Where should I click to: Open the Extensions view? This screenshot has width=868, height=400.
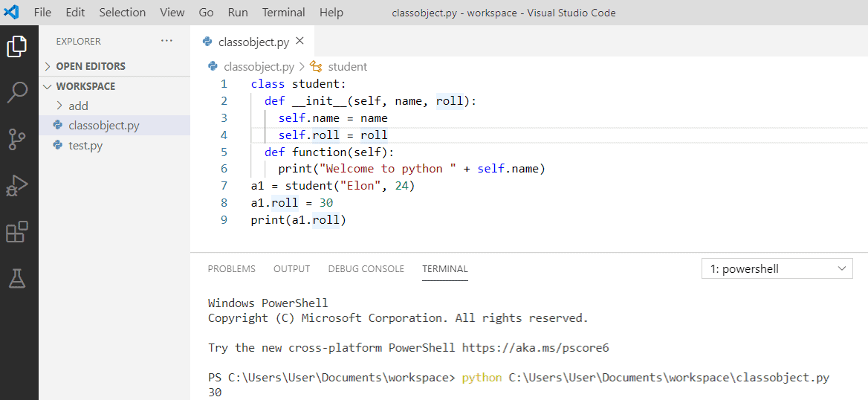coord(17,231)
